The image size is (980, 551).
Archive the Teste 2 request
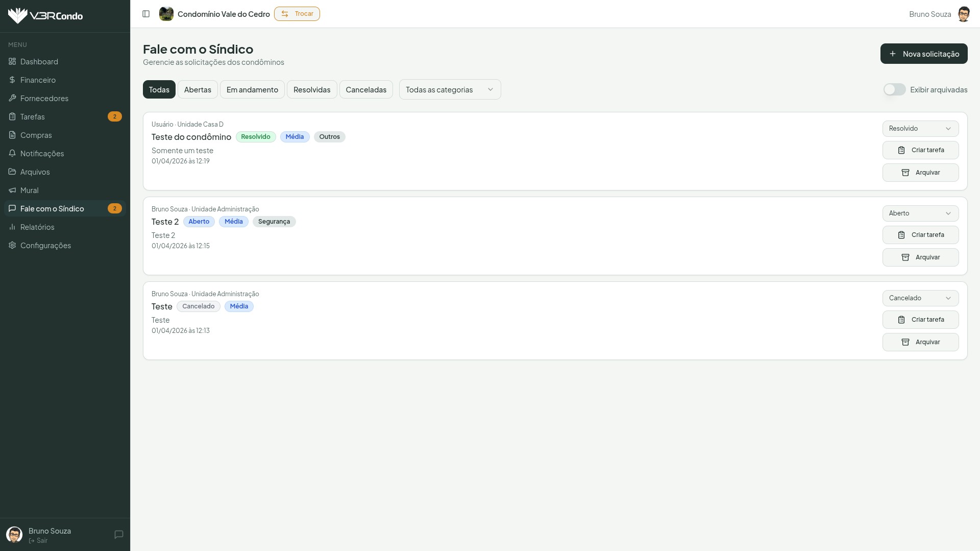tap(920, 257)
